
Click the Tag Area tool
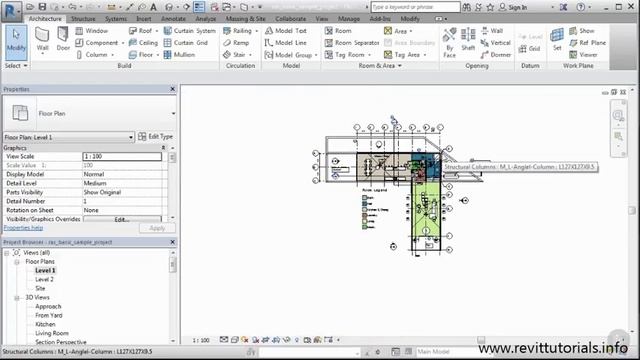[x=402, y=54]
